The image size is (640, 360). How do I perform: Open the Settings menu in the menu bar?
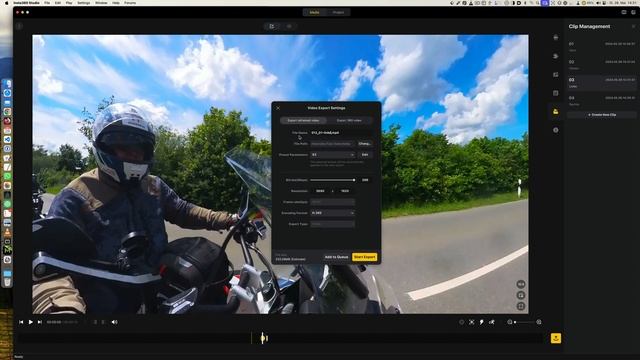(x=84, y=3)
